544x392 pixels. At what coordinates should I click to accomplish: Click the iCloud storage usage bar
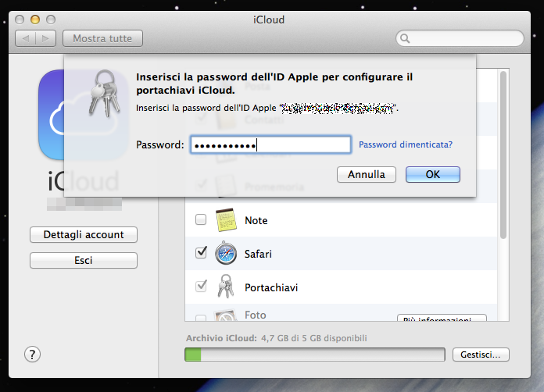tap(315, 355)
